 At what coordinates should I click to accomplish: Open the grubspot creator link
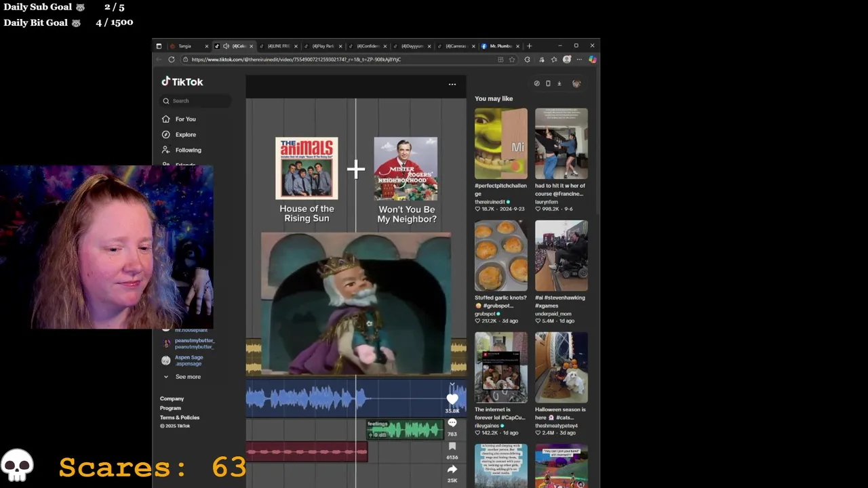pyautogui.click(x=485, y=314)
